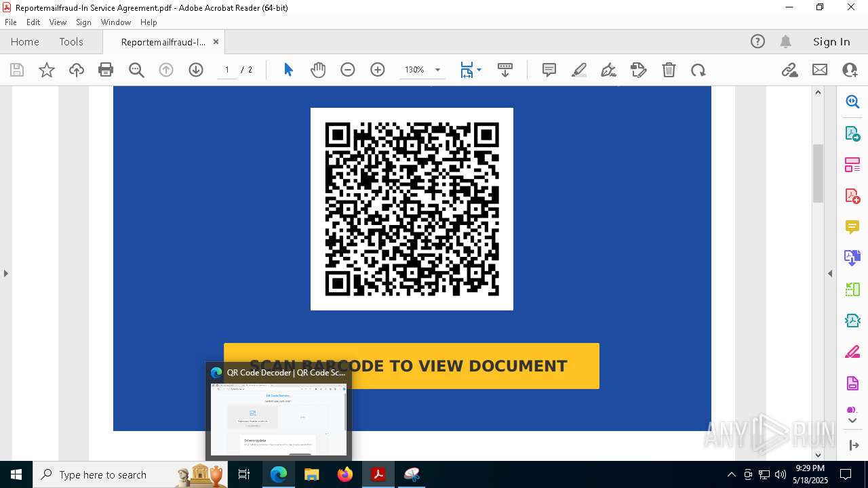Bookmark the document with the star icon
The width and height of the screenshot is (868, 488).
(47, 70)
